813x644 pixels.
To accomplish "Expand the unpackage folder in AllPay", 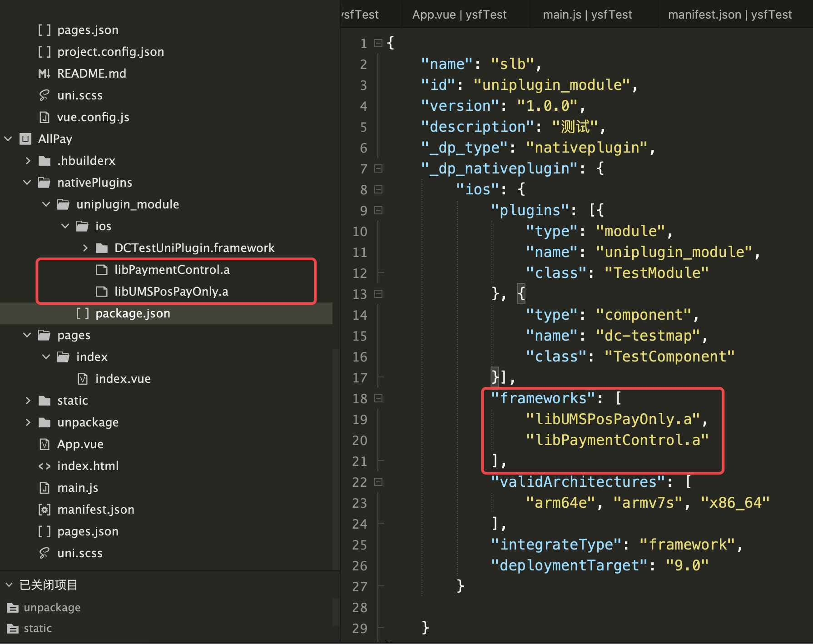I will (28, 422).
